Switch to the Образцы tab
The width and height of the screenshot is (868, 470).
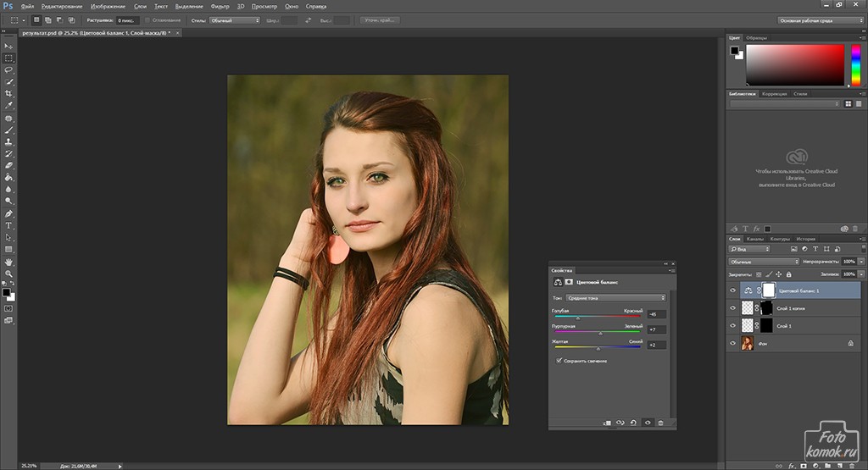coord(756,38)
